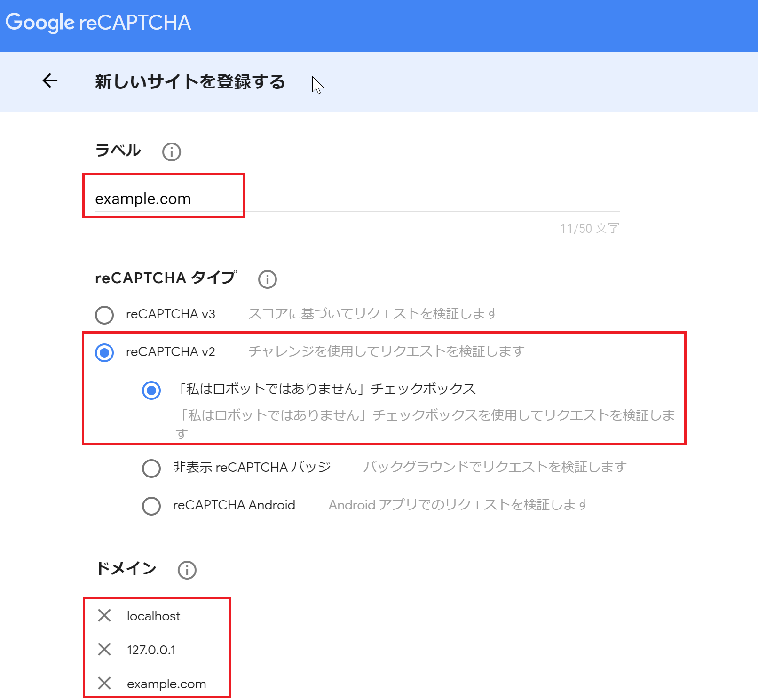Click the reCAPTCHA v3 label text
The height and width of the screenshot is (700, 758).
click(170, 314)
